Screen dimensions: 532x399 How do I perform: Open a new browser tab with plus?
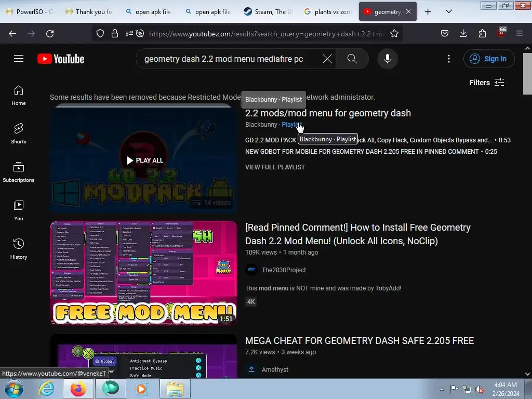(428, 12)
